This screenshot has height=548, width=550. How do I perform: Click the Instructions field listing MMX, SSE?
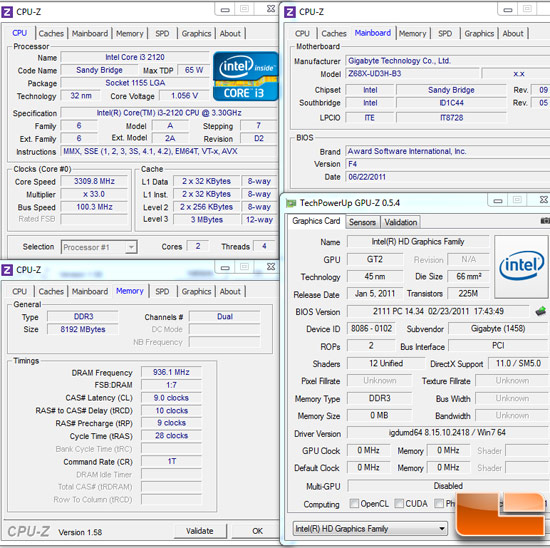[x=169, y=151]
